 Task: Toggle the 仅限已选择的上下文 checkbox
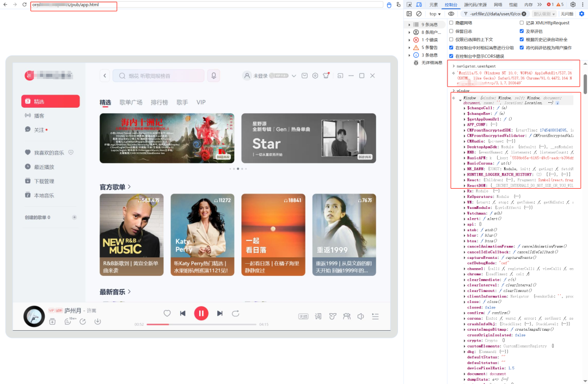coord(451,39)
